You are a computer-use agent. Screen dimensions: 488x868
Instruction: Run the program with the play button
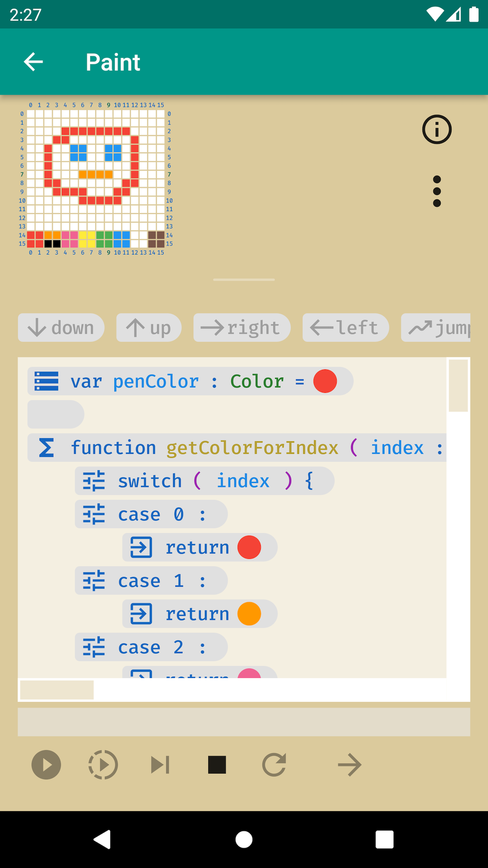click(46, 765)
